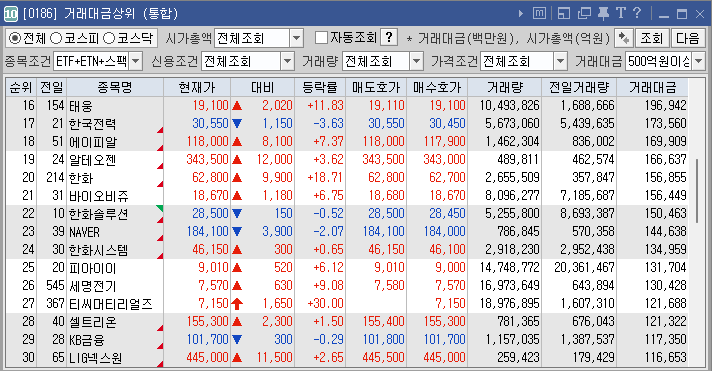Screen dimensions: 712x371
Task: Sort by 전일거래량 column header
Action: coord(579,87)
